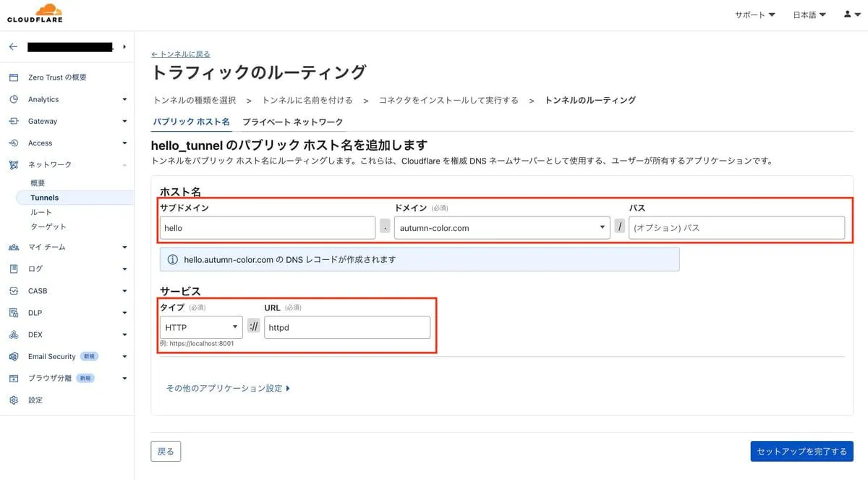Image resolution: width=868 pixels, height=480 pixels.
Task: Click the CASB sidebar icon
Action: (x=14, y=291)
